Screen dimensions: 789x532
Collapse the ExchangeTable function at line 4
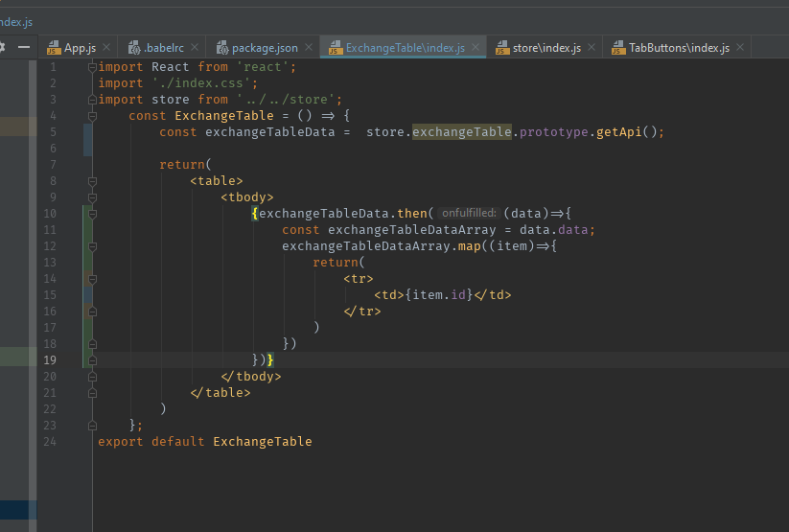pyautogui.click(x=92, y=116)
